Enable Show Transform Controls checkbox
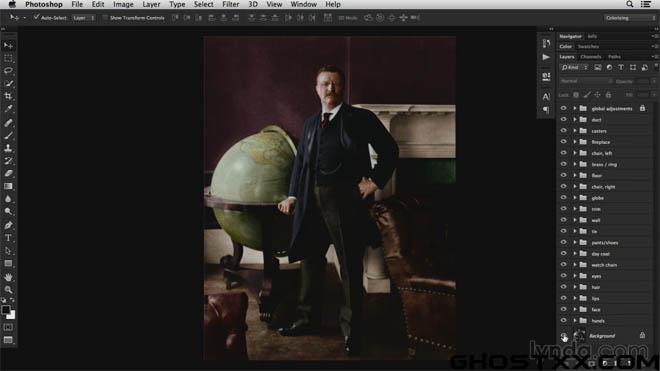 coord(105,18)
